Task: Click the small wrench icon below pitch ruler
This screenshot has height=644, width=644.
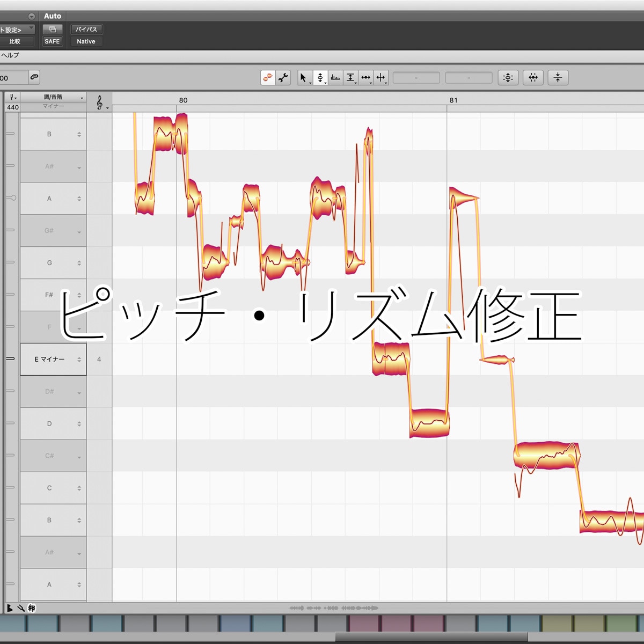Action: 21,608
